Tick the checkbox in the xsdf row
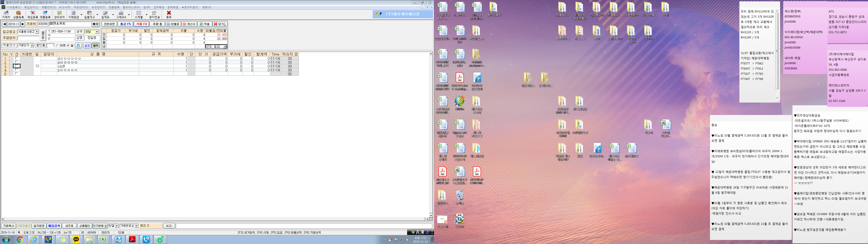 coord(17,66)
